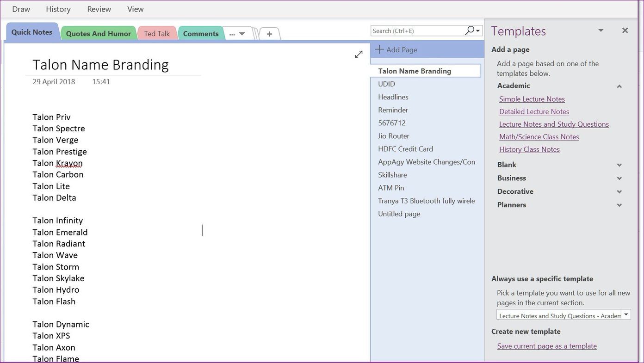The image size is (644, 363).
Task: Expand the Blank template category
Action: tap(619, 165)
